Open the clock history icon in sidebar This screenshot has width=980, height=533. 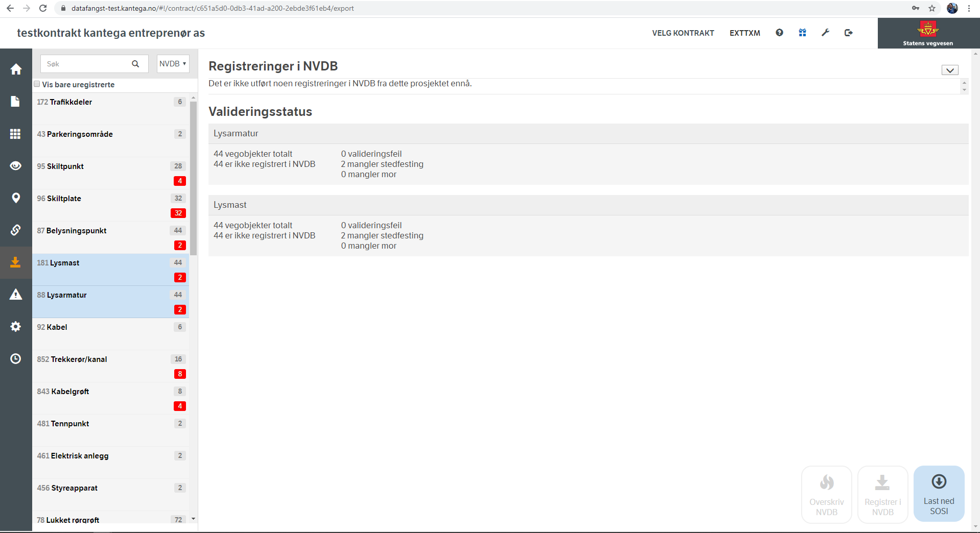pos(16,358)
